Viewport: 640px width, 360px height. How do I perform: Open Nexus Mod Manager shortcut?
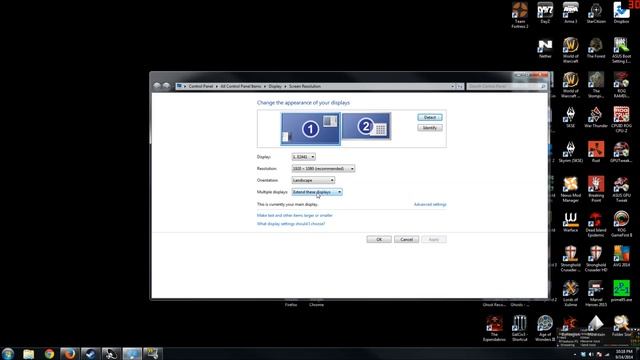pyautogui.click(x=570, y=189)
